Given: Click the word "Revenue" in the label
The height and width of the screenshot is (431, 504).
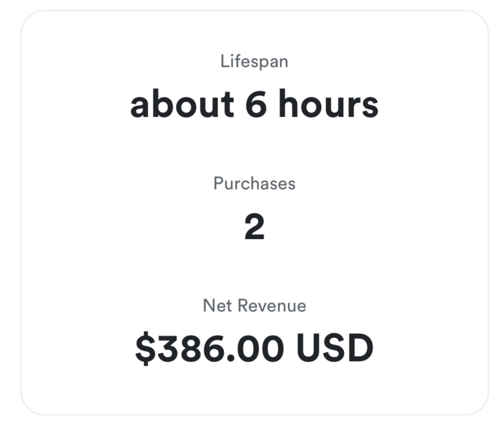Looking at the screenshot, I should coord(272,305).
